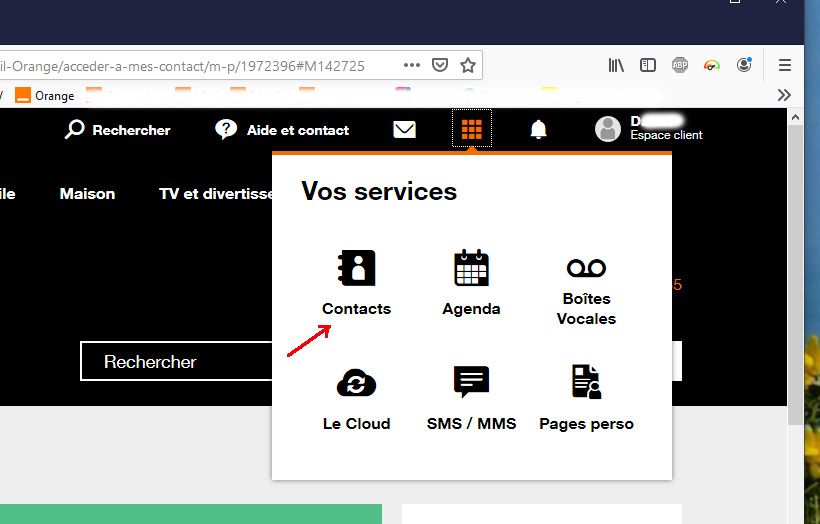
Task: Open the Espace client account avatar
Action: coord(608,129)
